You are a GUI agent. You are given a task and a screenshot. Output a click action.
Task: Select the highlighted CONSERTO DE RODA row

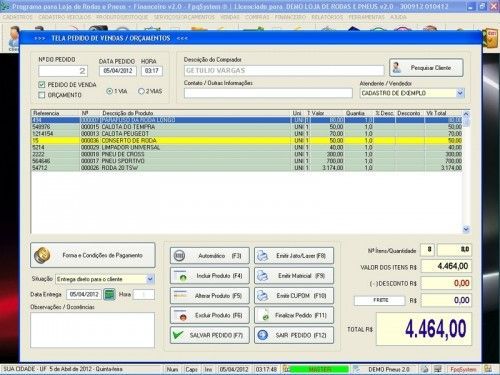[x=247, y=141]
